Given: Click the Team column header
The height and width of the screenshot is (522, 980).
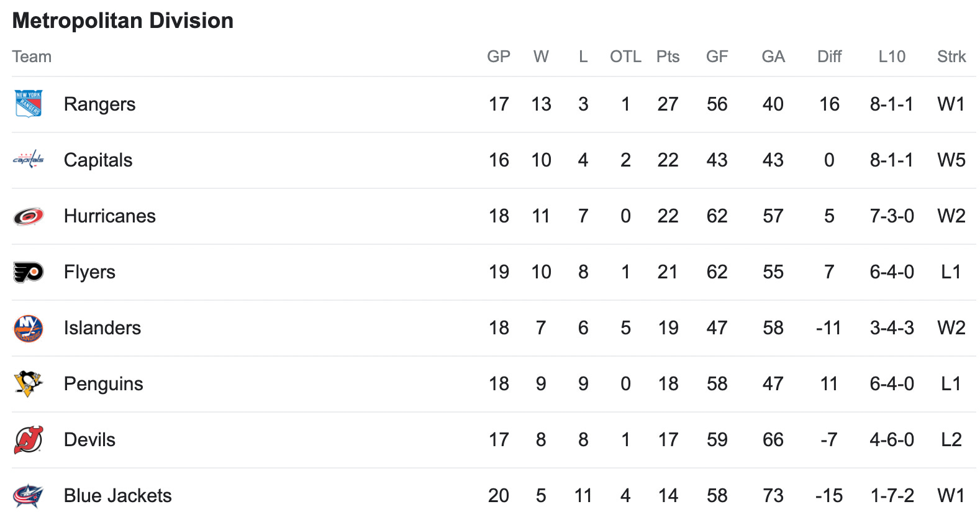Looking at the screenshot, I should coord(32,57).
